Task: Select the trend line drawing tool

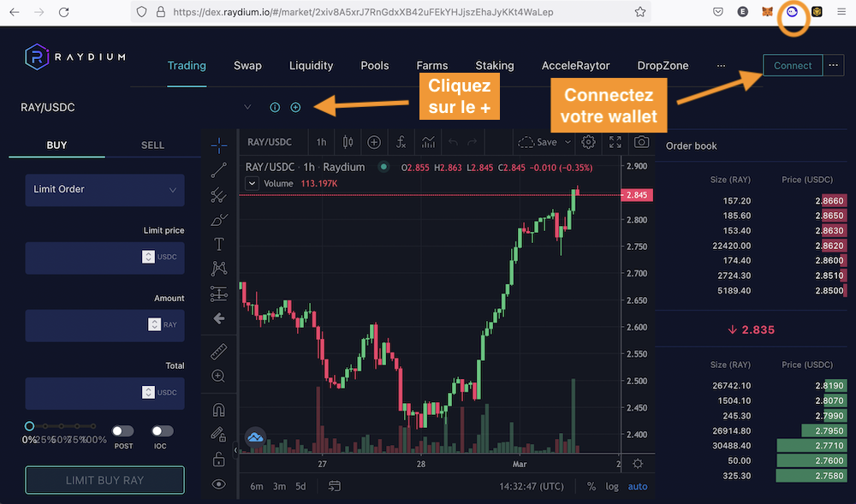Action: [x=219, y=170]
